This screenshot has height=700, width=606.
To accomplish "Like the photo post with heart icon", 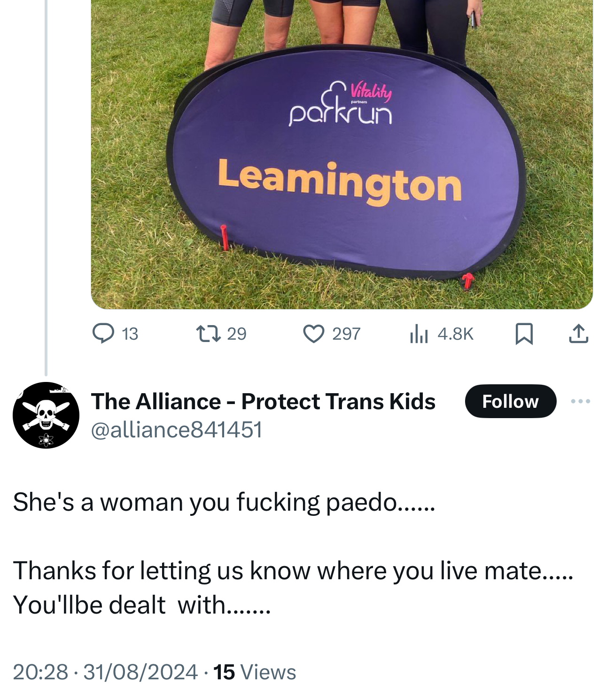I will click(x=313, y=334).
